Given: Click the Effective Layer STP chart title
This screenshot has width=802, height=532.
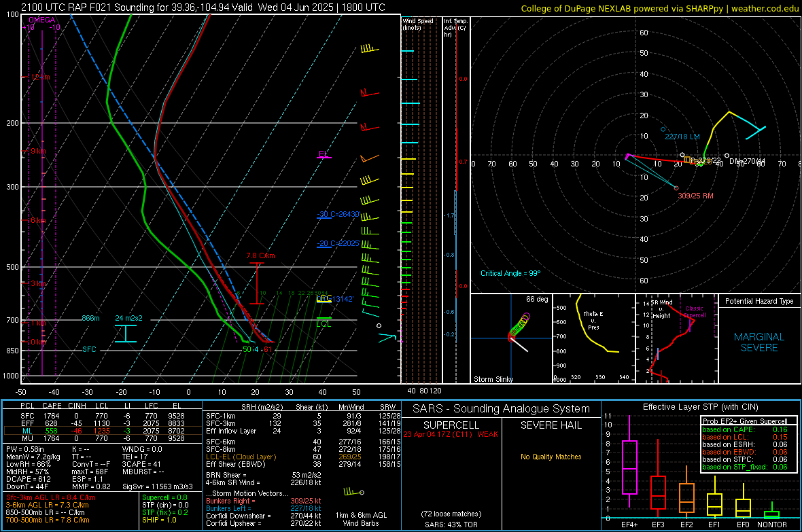Looking at the screenshot, I should click(x=700, y=407).
